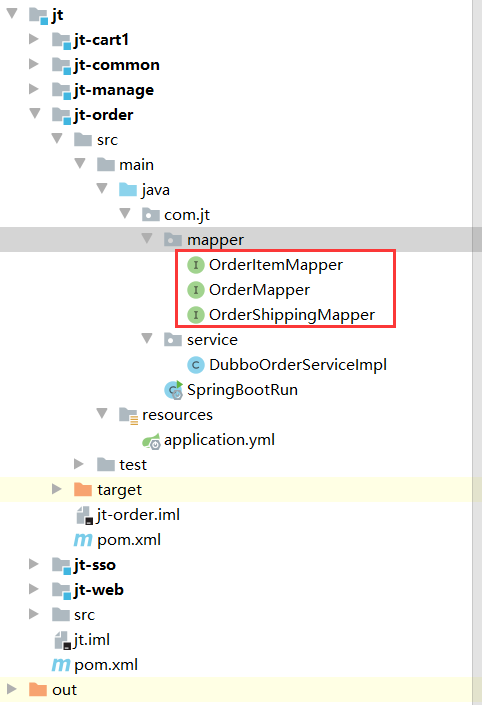The height and width of the screenshot is (705, 482).
Task: Click the jt root module folder icon
Action: [x=38, y=15]
